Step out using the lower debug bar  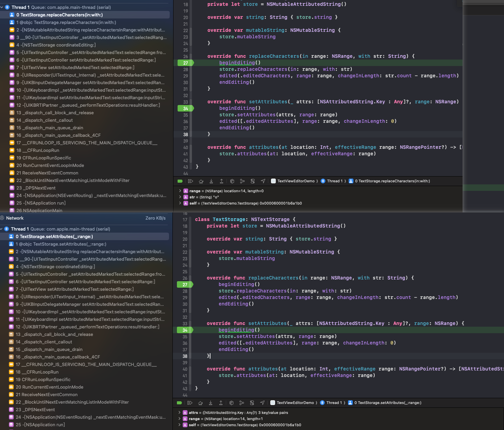221,403
